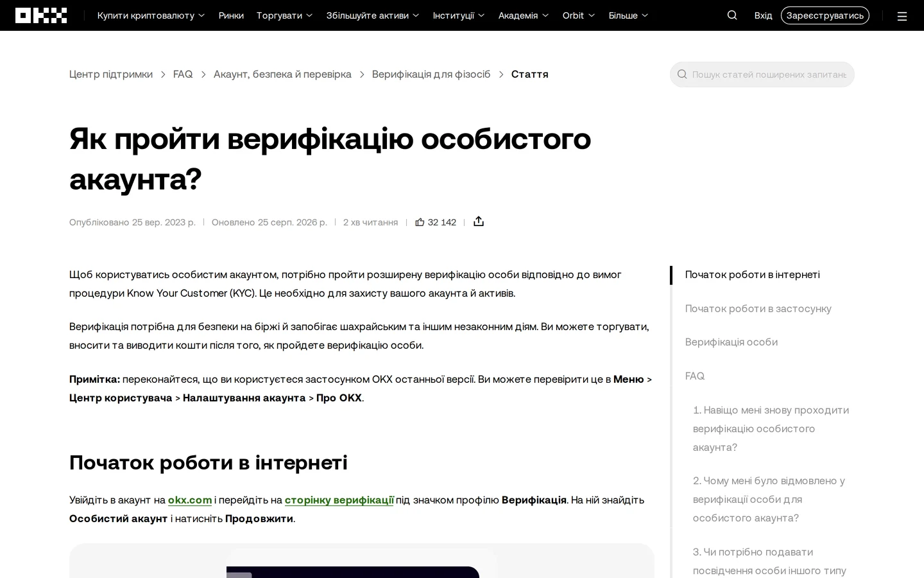
Task: Open question 1 Навіщо мені знову проходити
Action: (x=771, y=429)
